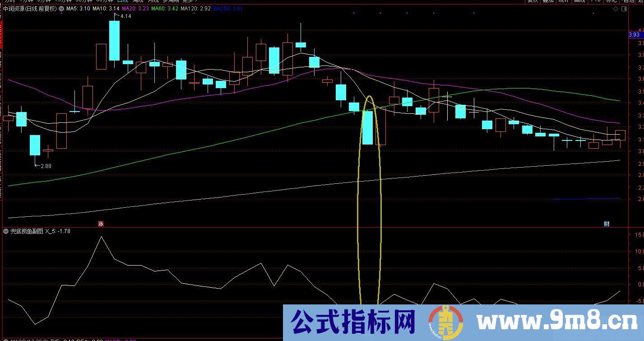
Task: Click the 10.0 label on indicator axis
Action: [639, 251]
